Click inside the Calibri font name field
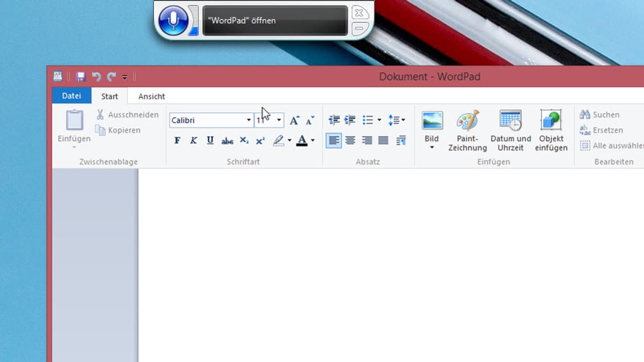 tap(207, 120)
